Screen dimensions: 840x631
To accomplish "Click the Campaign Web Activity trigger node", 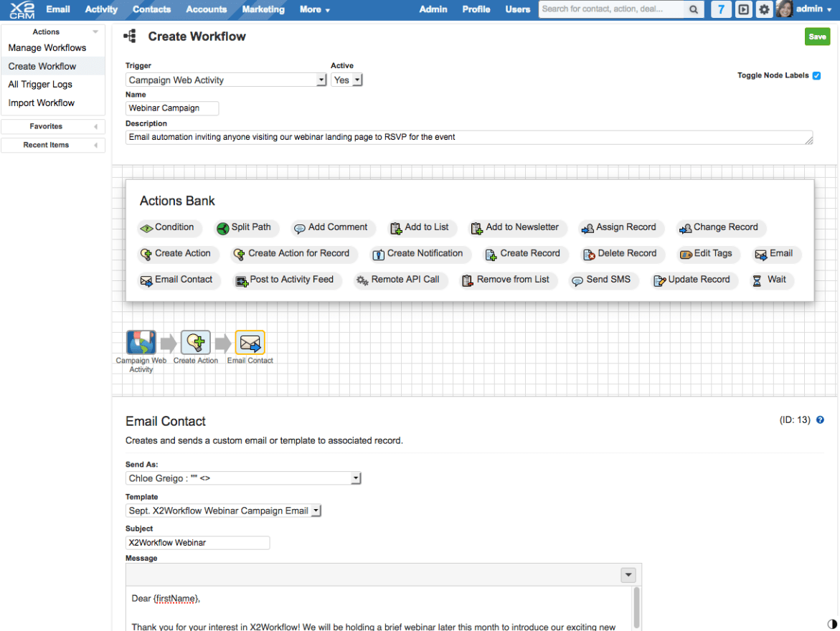I will pos(141,342).
